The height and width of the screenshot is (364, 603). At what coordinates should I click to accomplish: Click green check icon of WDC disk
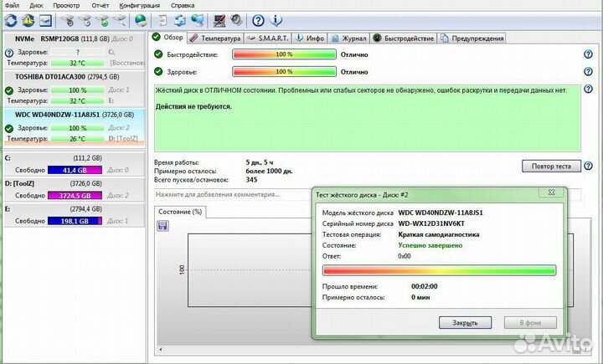9,128
